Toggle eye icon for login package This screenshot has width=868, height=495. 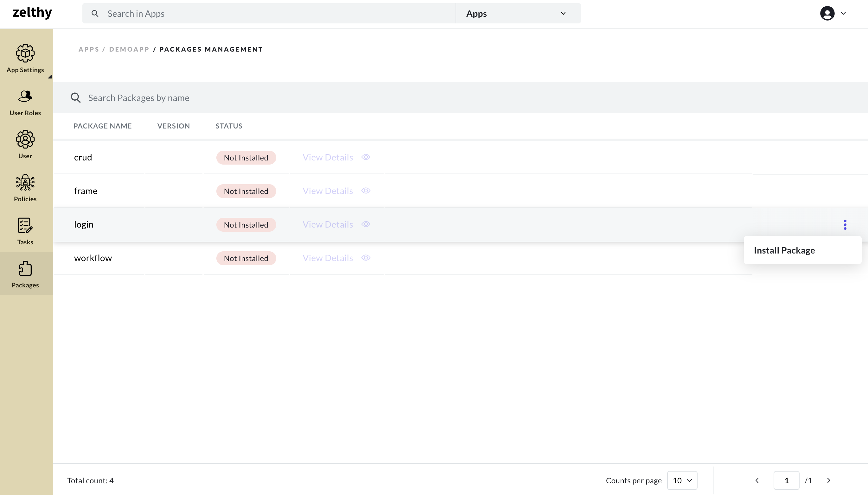click(x=366, y=224)
